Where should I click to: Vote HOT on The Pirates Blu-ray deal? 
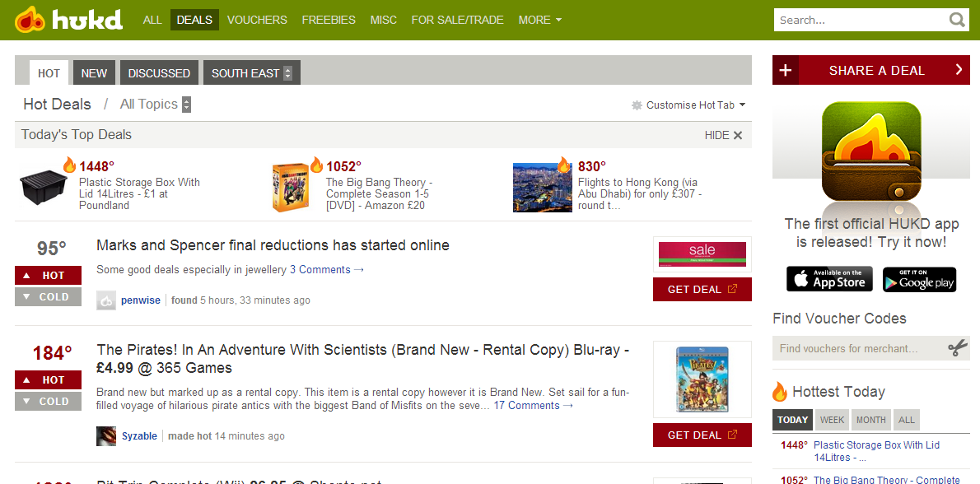tap(48, 380)
